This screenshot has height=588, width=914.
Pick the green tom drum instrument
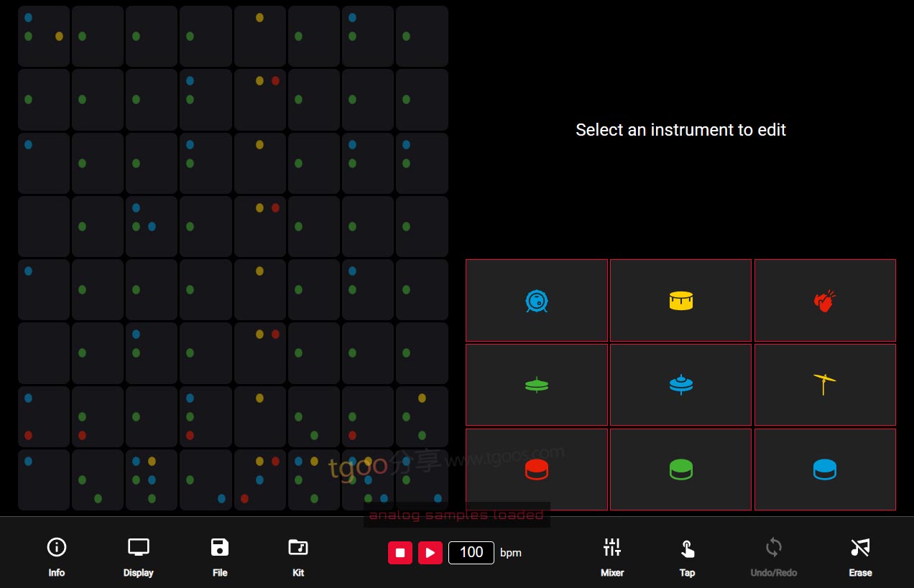tap(680, 470)
